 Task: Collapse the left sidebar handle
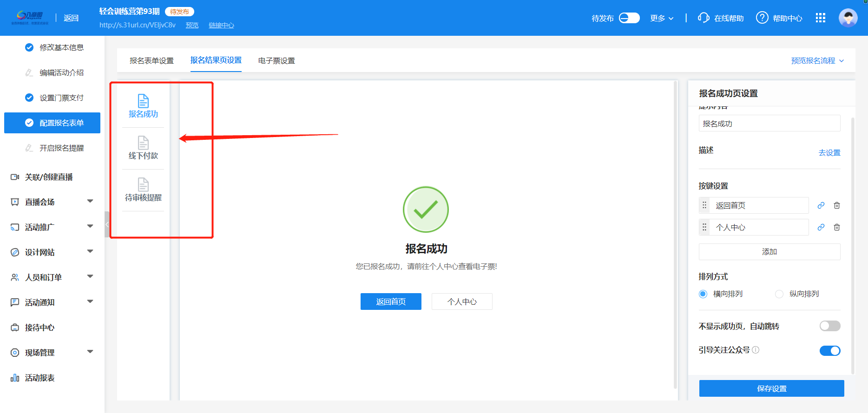click(107, 224)
